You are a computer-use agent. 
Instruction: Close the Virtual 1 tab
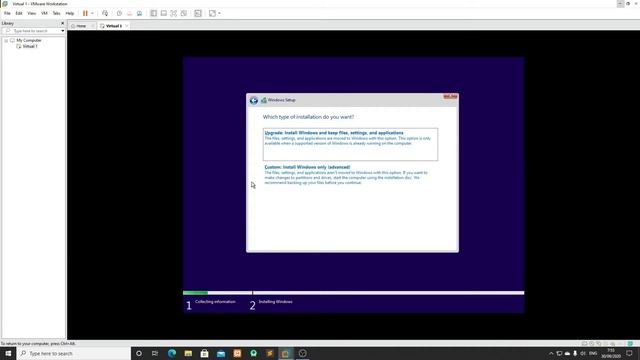coord(127,26)
